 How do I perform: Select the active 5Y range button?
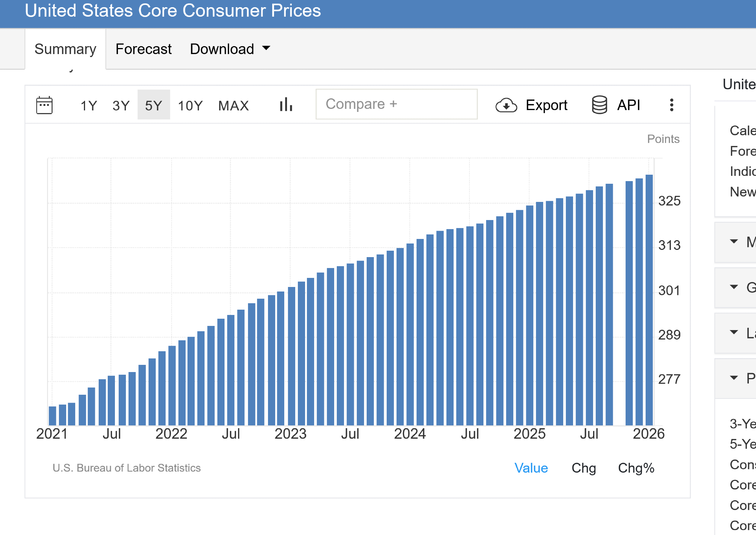point(153,105)
